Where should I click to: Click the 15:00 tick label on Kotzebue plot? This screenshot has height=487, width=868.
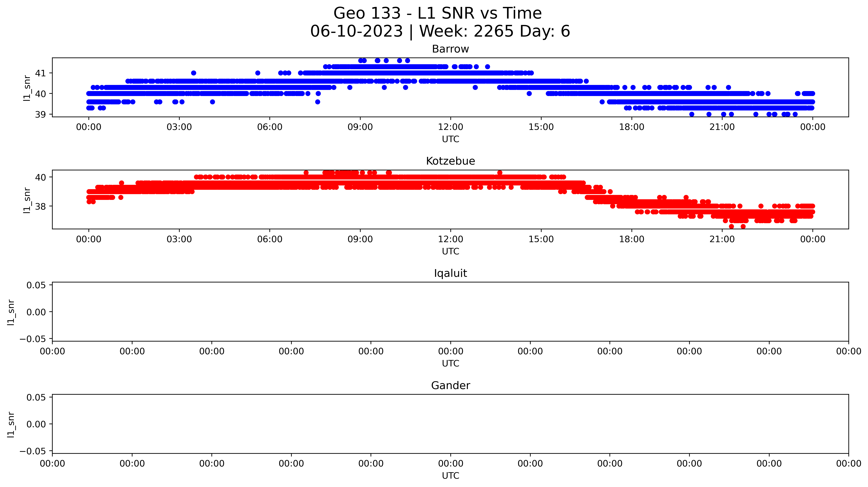tap(541, 239)
